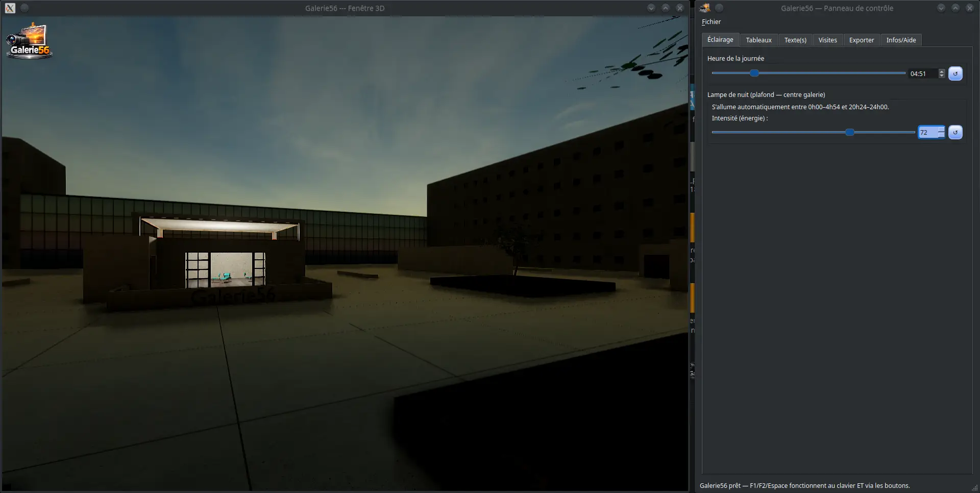
Task: Click the X11 icon in Fenêtre 3D titlebar
Action: (x=10, y=8)
